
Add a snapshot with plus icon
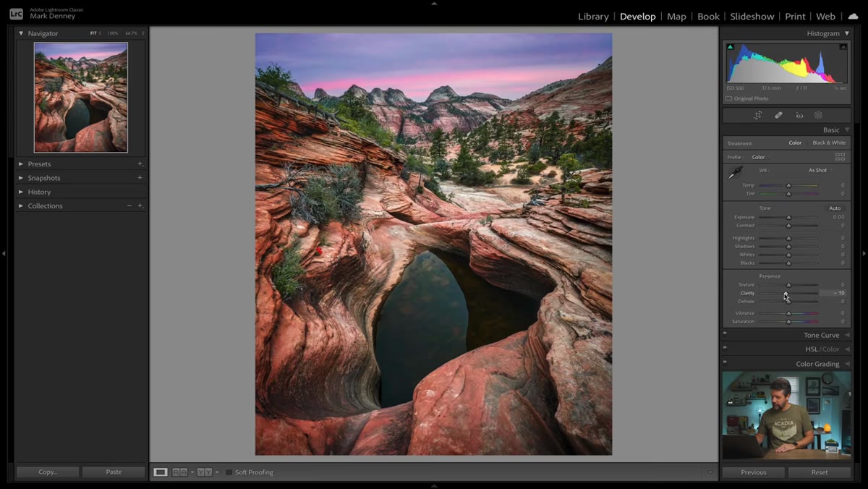[x=140, y=178]
